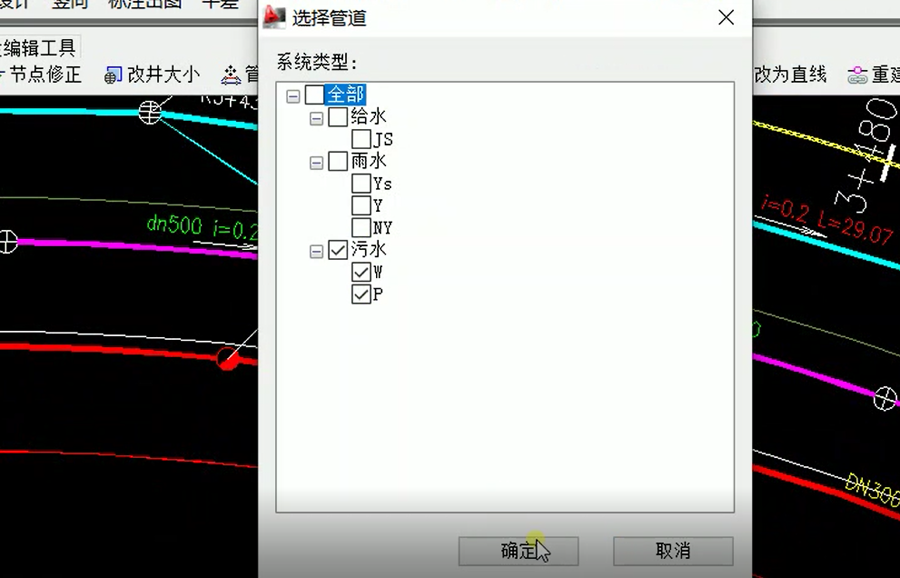This screenshot has height=578, width=900.
Task: Select the 给水 tree label
Action: click(x=368, y=117)
